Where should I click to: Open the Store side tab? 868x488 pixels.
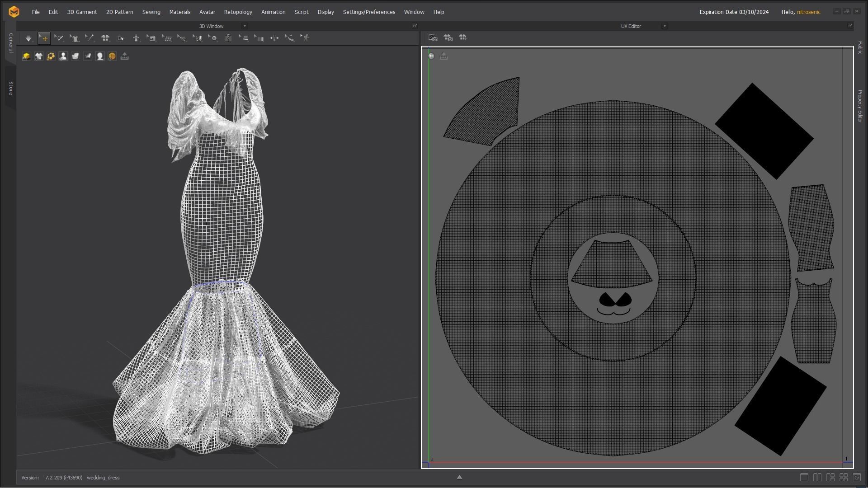point(11,89)
